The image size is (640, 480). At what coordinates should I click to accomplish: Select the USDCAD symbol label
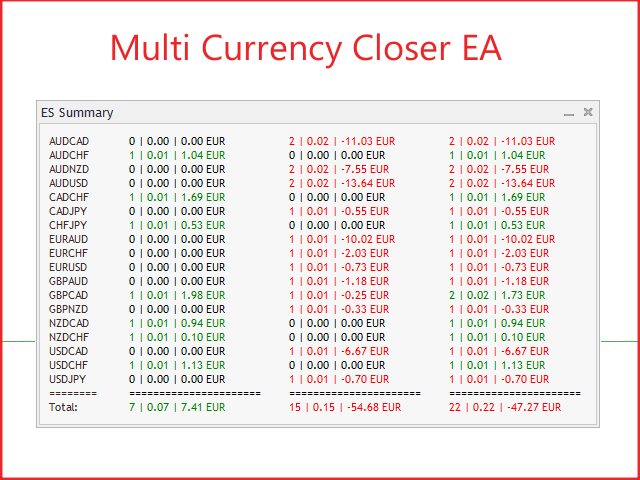click(x=69, y=351)
